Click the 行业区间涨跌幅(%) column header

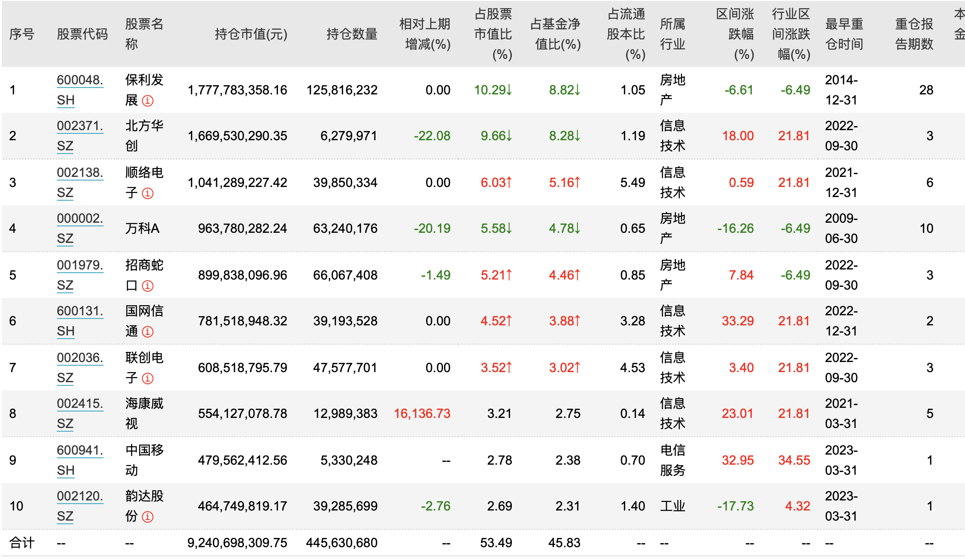[791, 34]
